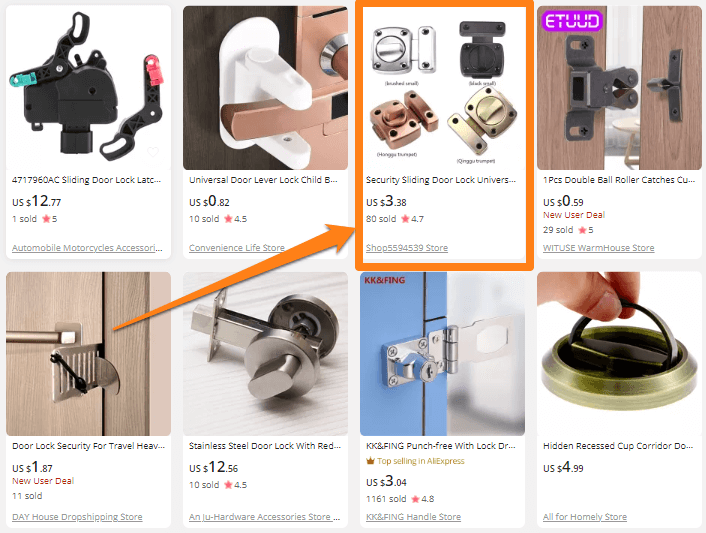Open the Door Lock Security For Travel image
The width and height of the screenshot is (706, 533).
pyautogui.click(x=88, y=354)
